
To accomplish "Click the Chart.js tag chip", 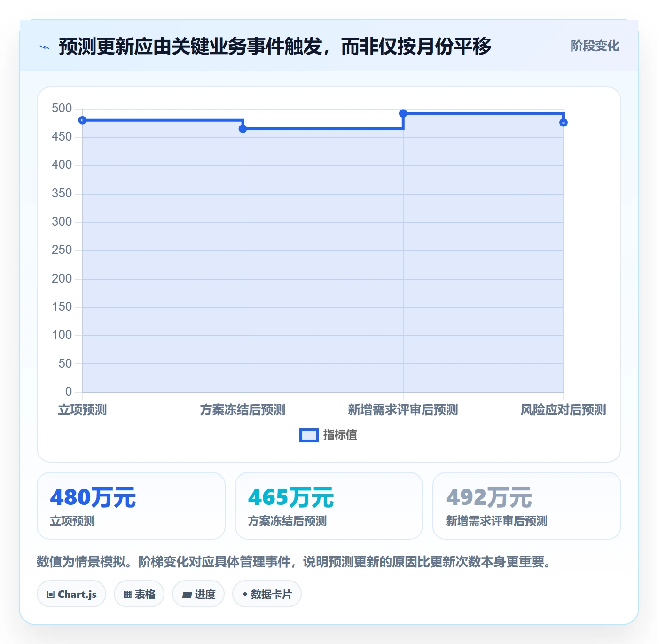I will pyautogui.click(x=71, y=594).
